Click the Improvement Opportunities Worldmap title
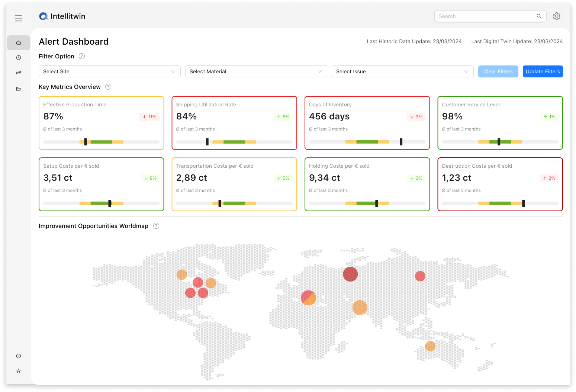 pyautogui.click(x=93, y=226)
